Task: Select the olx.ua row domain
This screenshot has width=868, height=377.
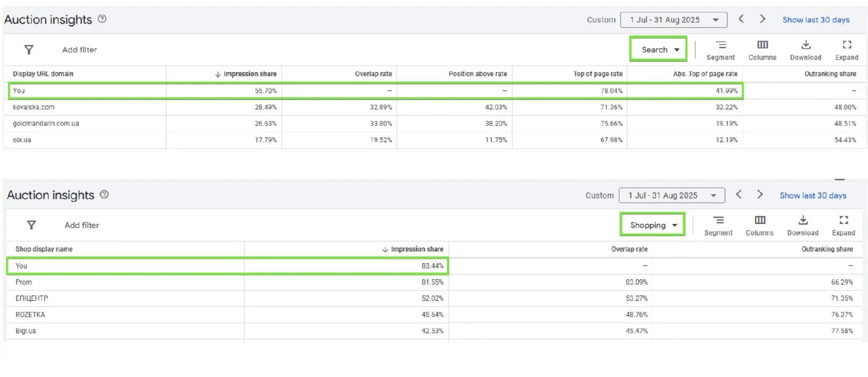Action: pos(22,139)
